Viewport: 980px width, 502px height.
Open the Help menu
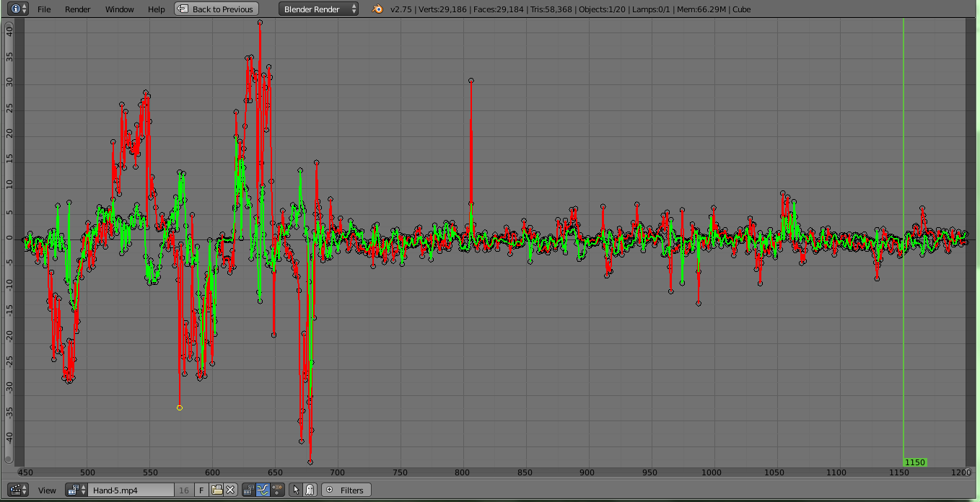[x=156, y=9]
